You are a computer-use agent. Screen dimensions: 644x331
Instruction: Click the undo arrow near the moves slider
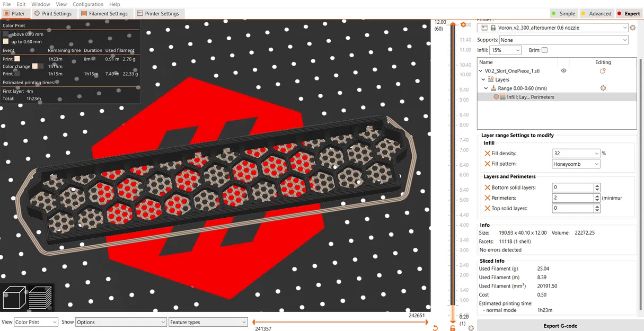click(435, 328)
